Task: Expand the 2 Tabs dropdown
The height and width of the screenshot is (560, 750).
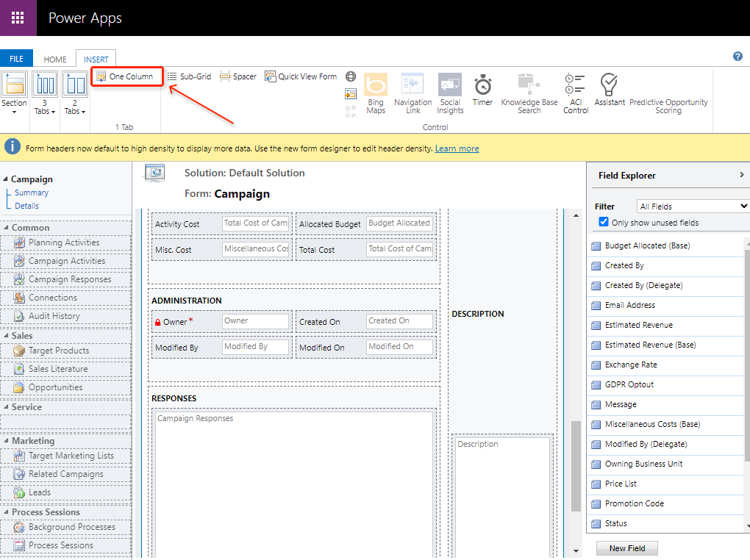Action: (x=83, y=112)
